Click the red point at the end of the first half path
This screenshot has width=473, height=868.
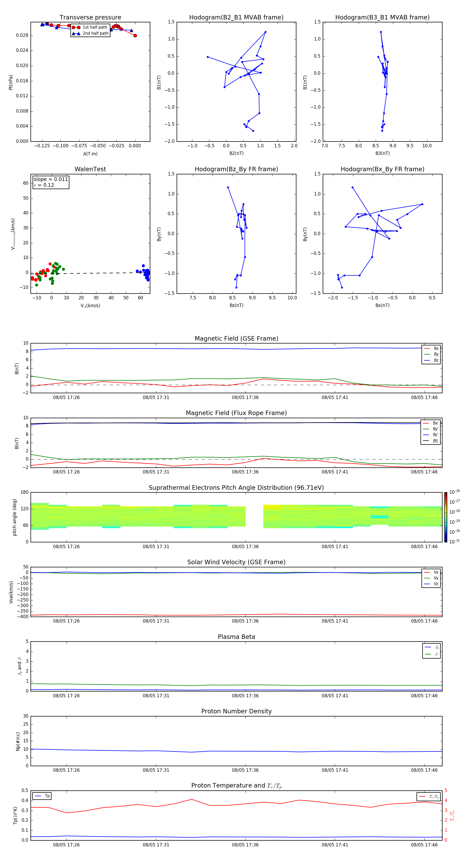pyautogui.click(x=135, y=36)
